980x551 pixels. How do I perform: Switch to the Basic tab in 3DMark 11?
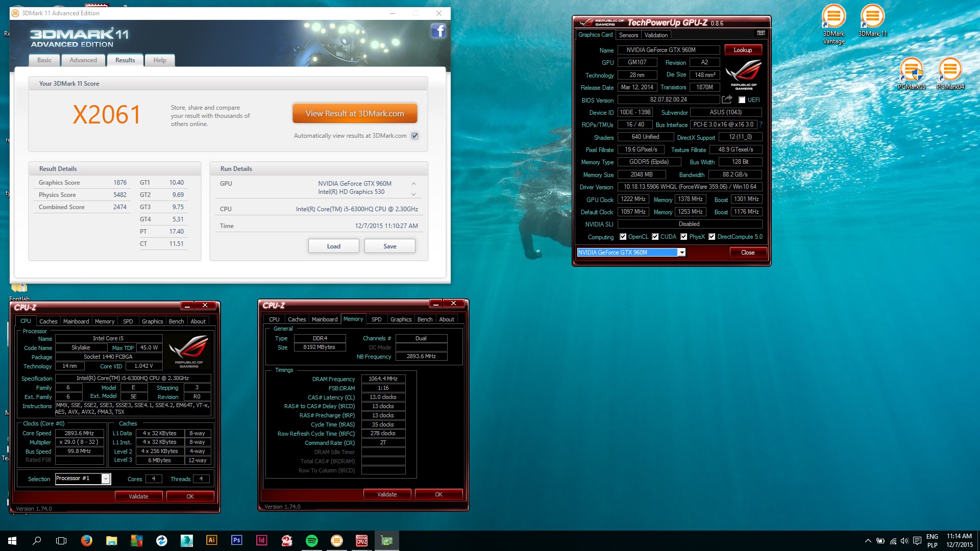coord(44,60)
